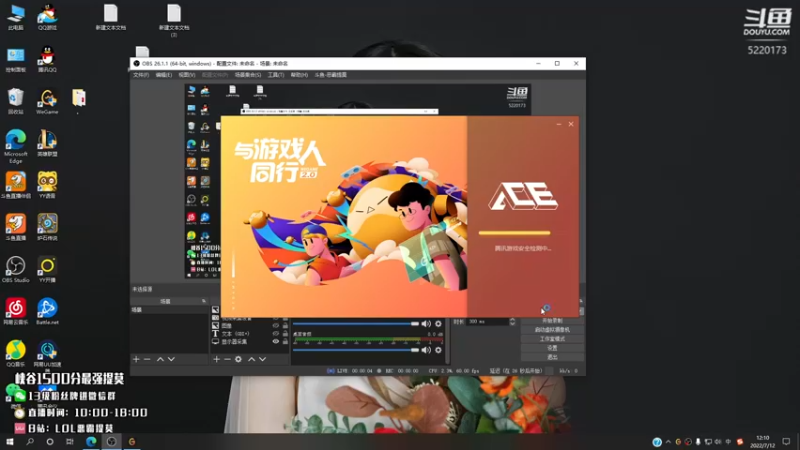Launch the 腾讯QQ penguin shortcut
Screen dimensions: 800x450
[47, 60]
